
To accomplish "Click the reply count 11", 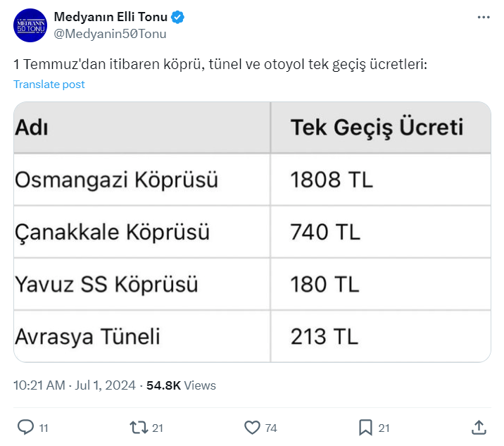I will [x=44, y=428].
